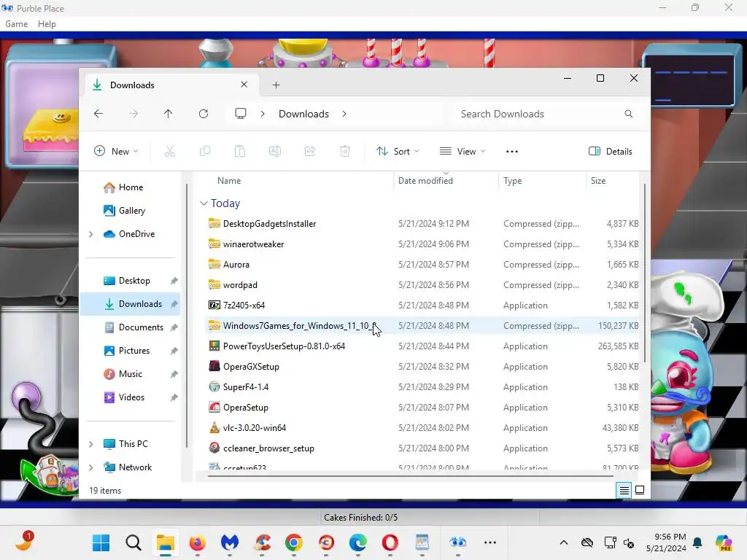Open the New dropdown menu
The width and height of the screenshot is (747, 560).
point(116,152)
